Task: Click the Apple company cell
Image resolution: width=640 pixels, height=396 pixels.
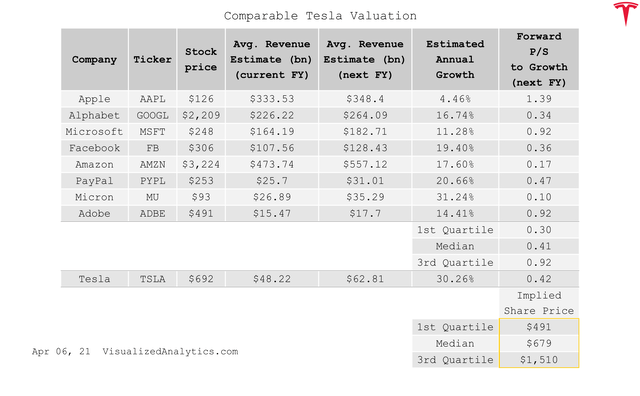Action: [x=94, y=99]
